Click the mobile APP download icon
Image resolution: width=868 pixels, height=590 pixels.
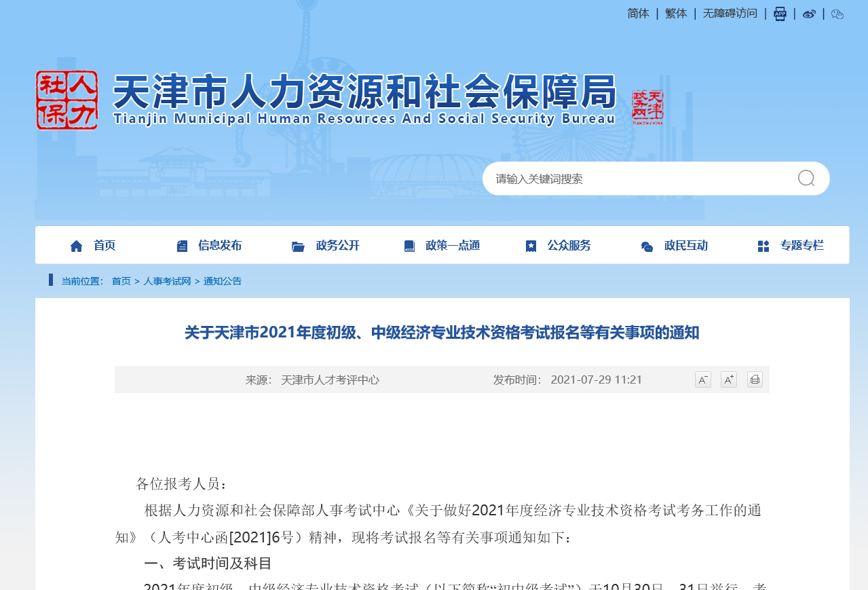[x=779, y=14]
